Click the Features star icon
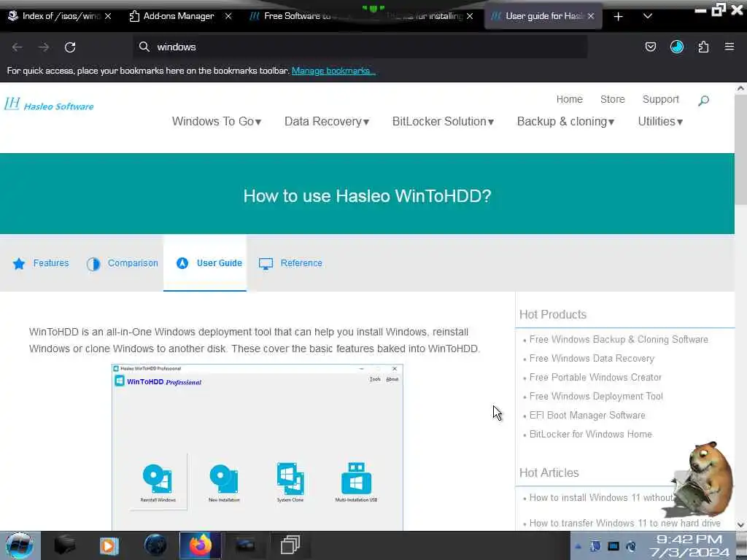The image size is (747, 560). [x=19, y=263]
